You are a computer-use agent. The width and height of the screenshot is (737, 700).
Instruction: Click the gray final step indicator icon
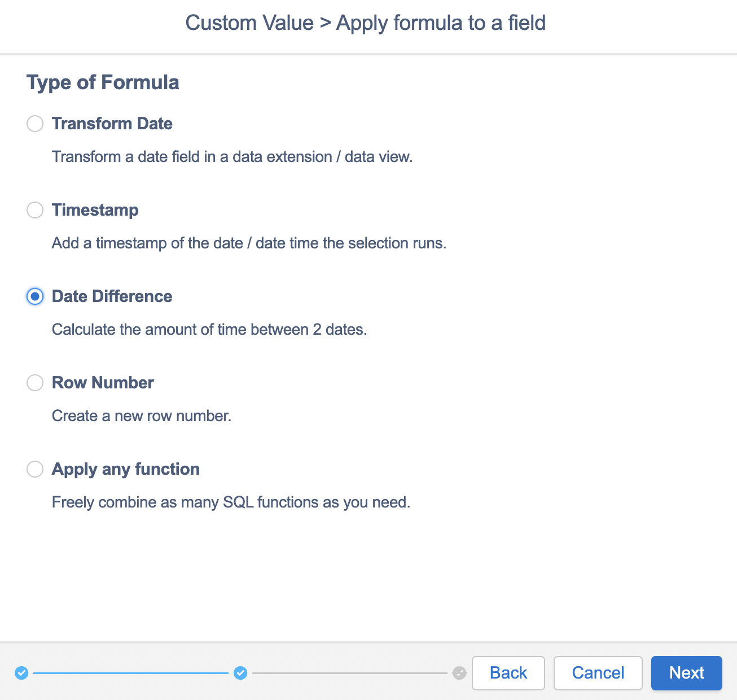click(x=459, y=673)
